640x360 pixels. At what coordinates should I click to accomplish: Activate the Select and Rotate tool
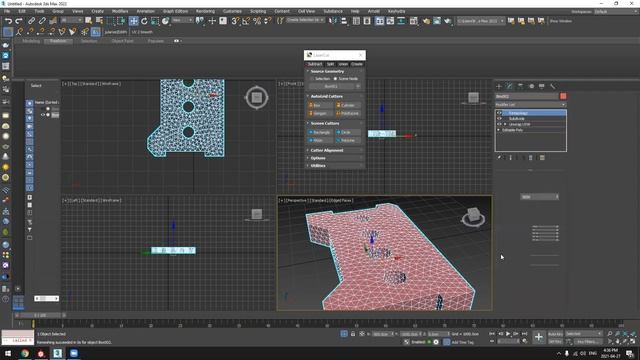pyautogui.click(x=144, y=21)
